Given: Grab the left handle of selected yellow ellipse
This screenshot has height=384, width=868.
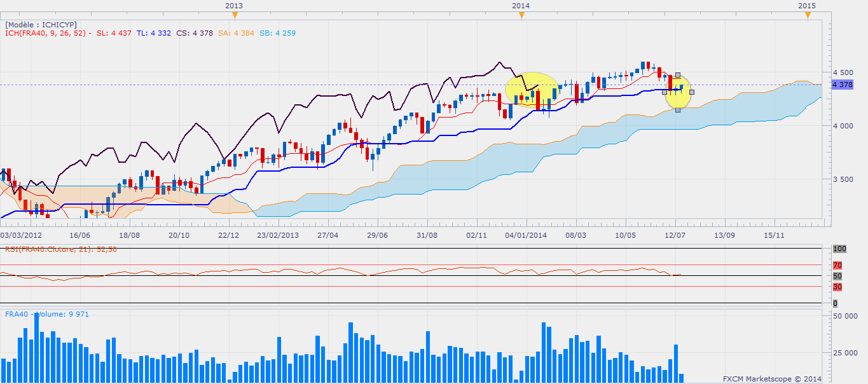Looking at the screenshot, I should click(x=664, y=92).
